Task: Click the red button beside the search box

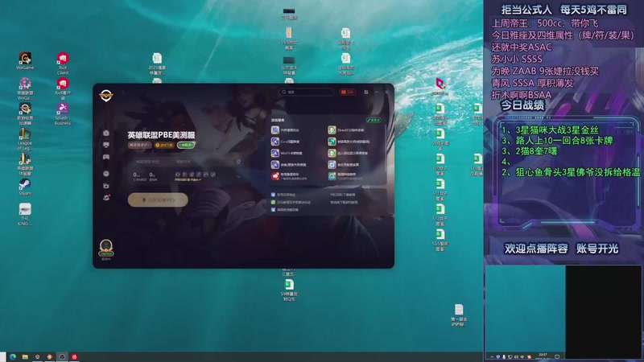Action: point(347,92)
